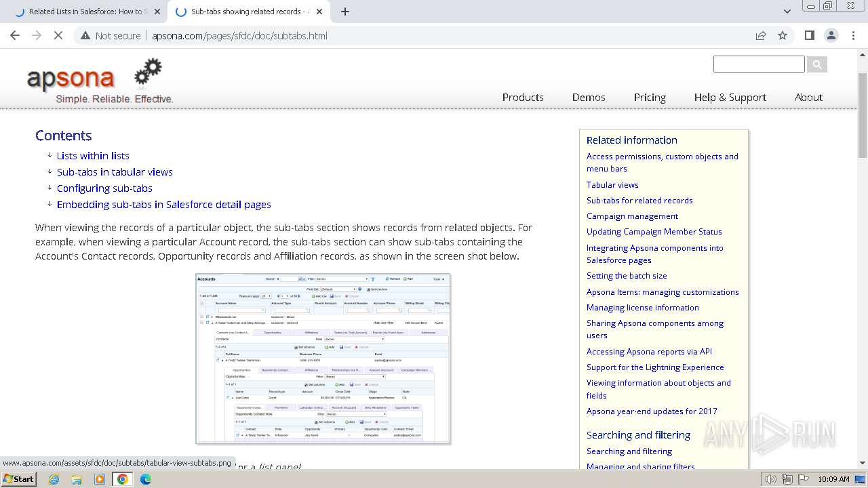The width and height of the screenshot is (868, 488).
Task: Open Setting the batch size link
Action: [627, 275]
